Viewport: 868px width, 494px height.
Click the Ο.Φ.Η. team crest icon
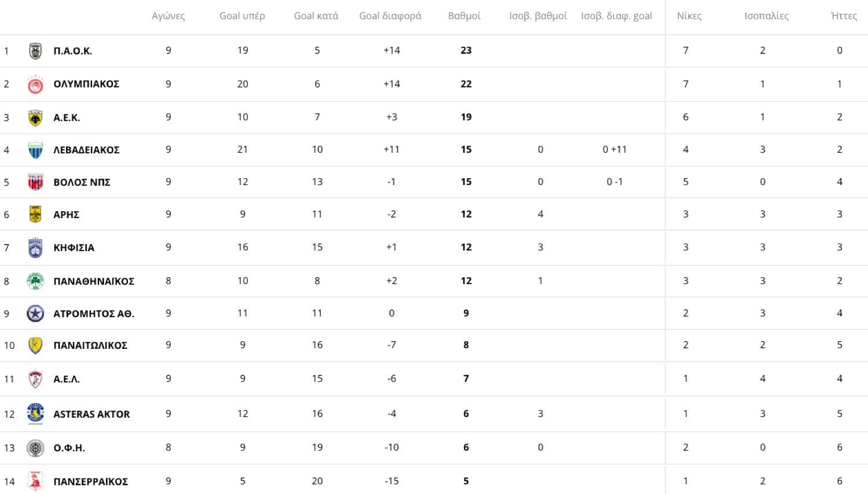point(35,448)
